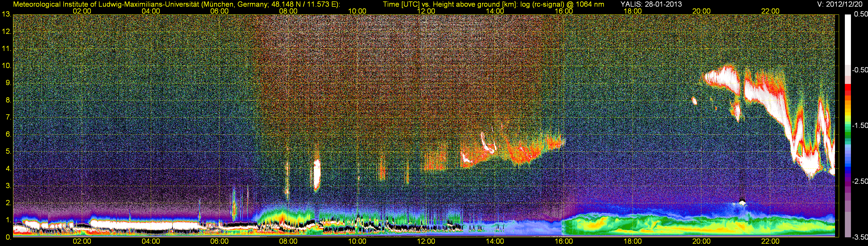Click '16:00' on the top time axis

(x=564, y=11)
